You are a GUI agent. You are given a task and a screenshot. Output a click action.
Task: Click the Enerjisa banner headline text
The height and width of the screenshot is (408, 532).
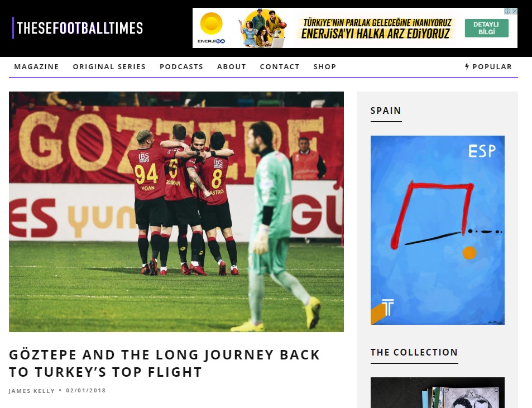point(377,28)
